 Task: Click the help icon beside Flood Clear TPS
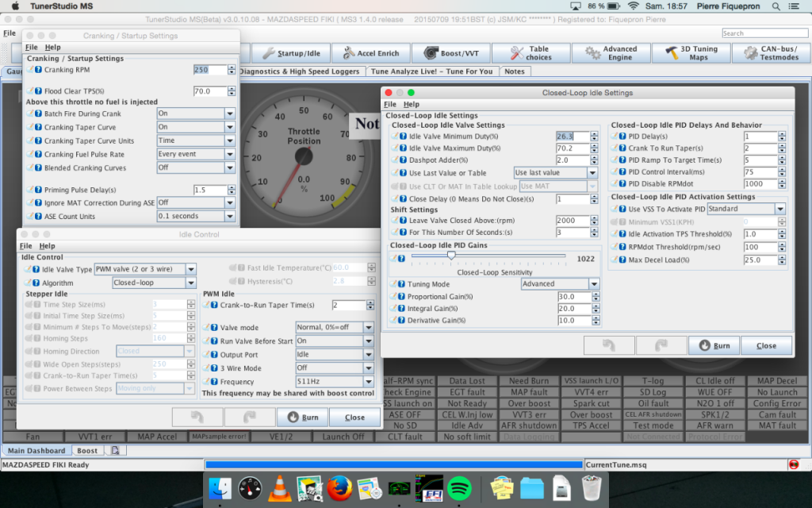[38, 91]
